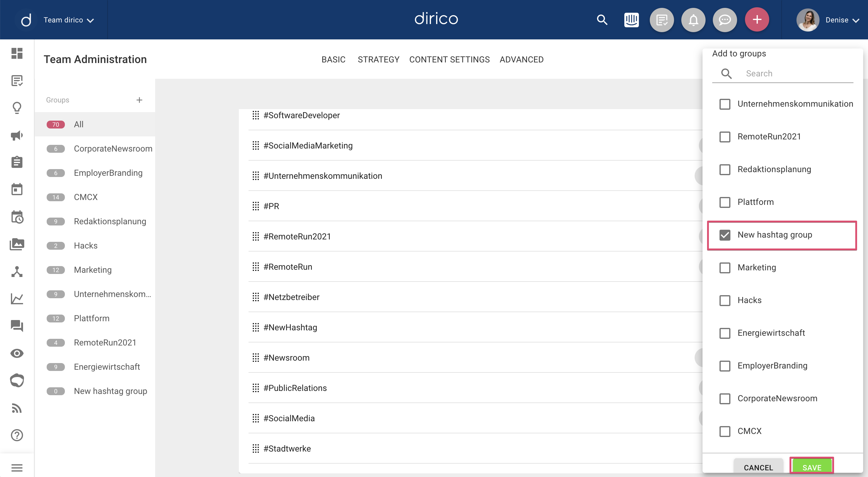
Task: Click the #NewHashtag row
Action: (475, 327)
